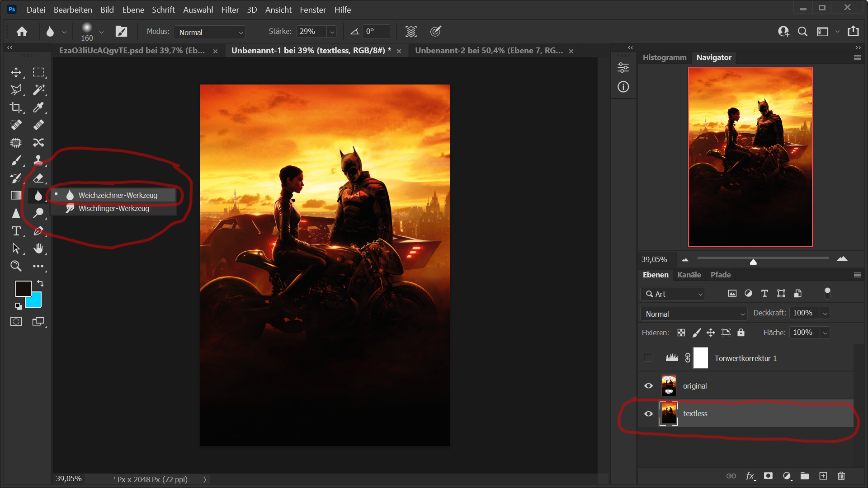
Task: Expand the Fläche dropdown arrow
Action: tap(825, 333)
